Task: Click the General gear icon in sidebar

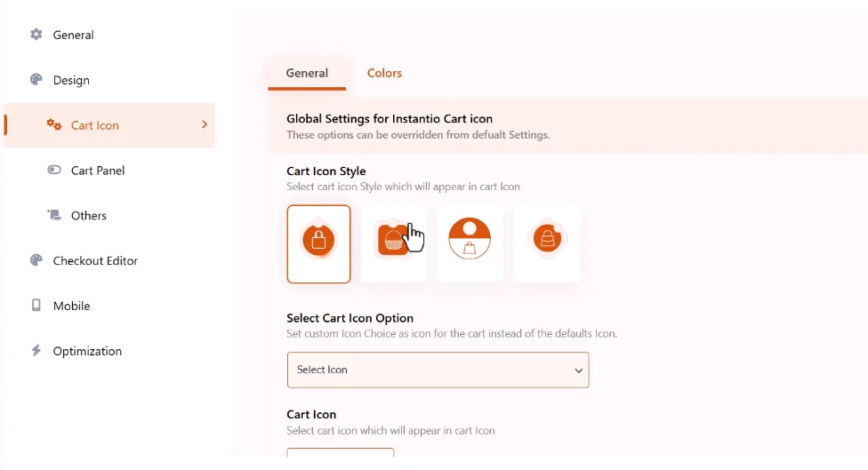Action: (36, 35)
